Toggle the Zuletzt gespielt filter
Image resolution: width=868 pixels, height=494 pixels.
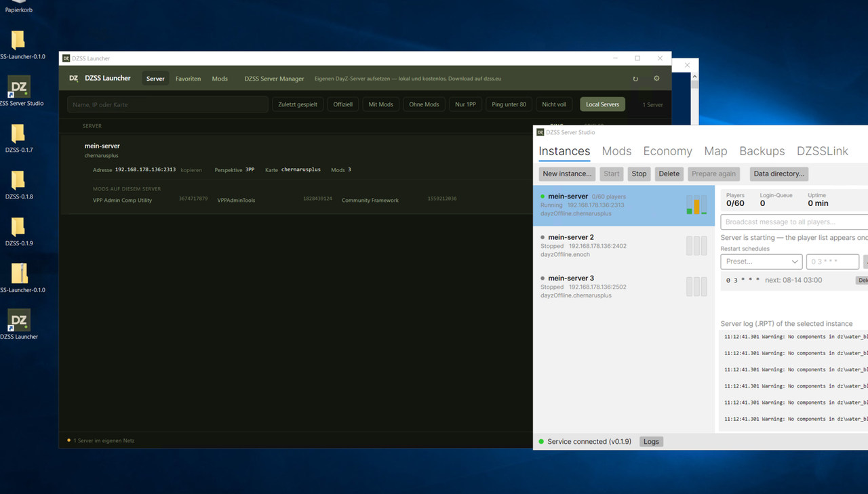pyautogui.click(x=298, y=104)
